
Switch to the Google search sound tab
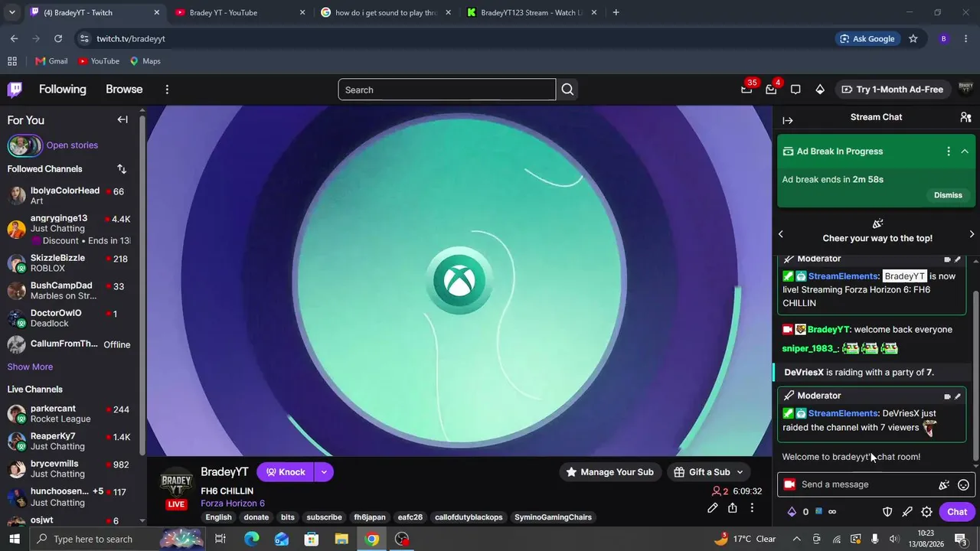coord(387,12)
